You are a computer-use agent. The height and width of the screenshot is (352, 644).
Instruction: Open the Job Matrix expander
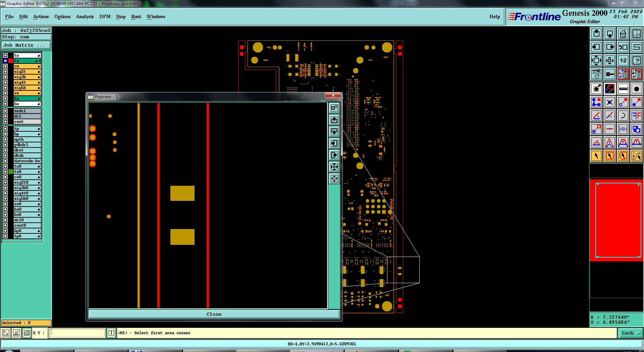pyautogui.click(x=26, y=45)
